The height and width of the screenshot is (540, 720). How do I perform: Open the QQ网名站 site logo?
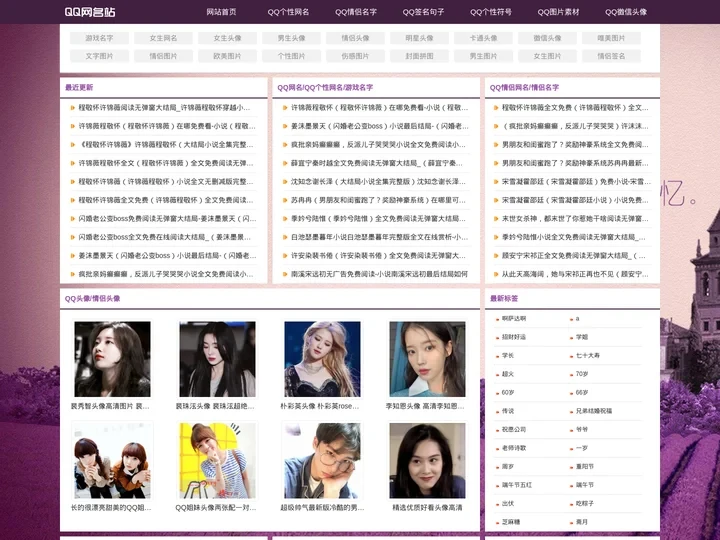point(90,12)
